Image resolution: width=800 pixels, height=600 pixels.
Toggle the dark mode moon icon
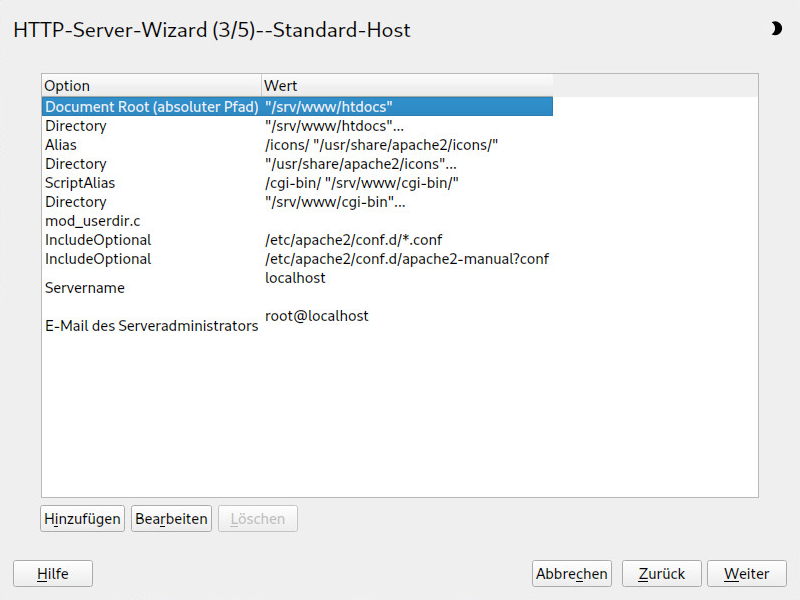tap(776, 29)
